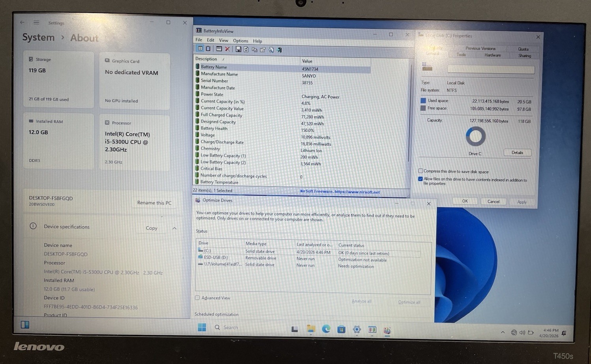Click OK in Local Disk Properties
The image size is (591, 364).
465,201
